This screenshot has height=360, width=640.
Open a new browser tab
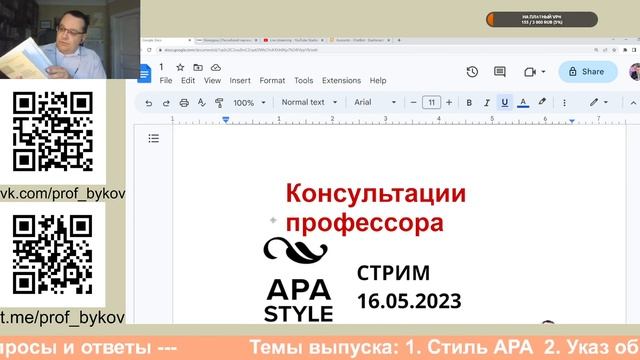point(399,40)
